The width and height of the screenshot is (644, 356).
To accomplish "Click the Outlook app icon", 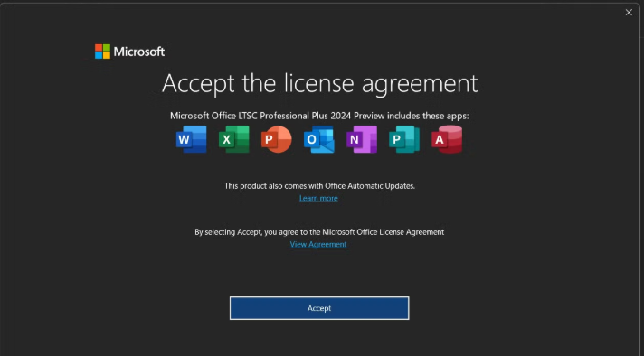I will [319, 139].
